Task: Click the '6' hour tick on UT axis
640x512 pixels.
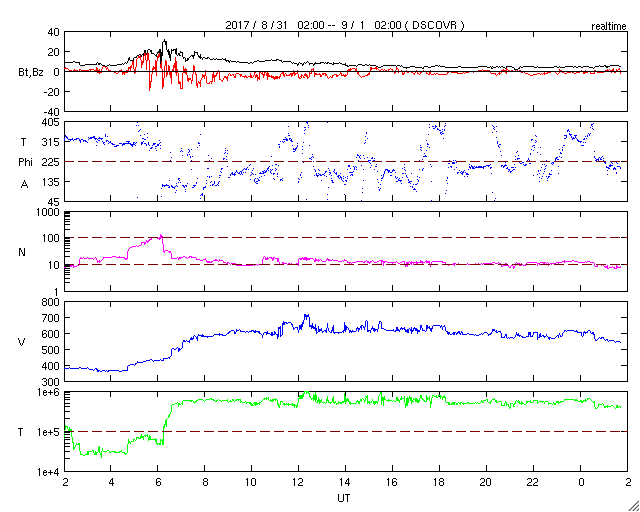Action: 158,482
